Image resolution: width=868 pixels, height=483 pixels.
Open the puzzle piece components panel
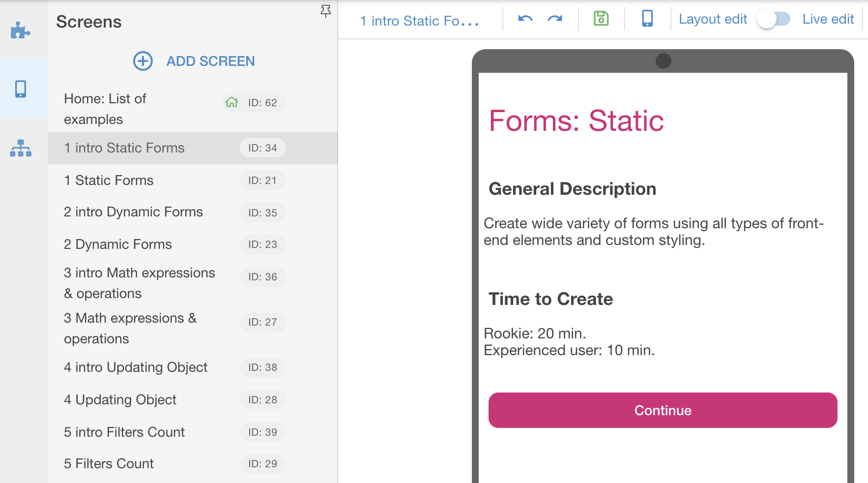[x=21, y=30]
